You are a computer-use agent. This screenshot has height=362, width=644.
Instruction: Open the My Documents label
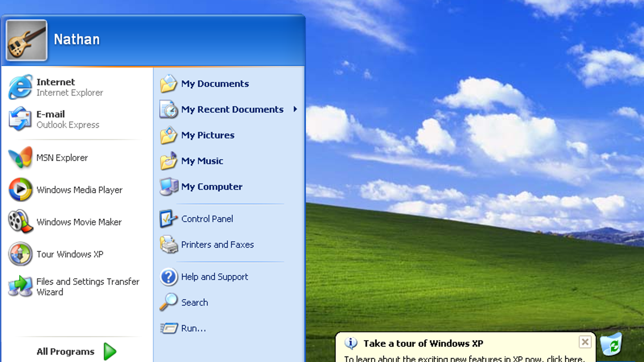tap(215, 84)
